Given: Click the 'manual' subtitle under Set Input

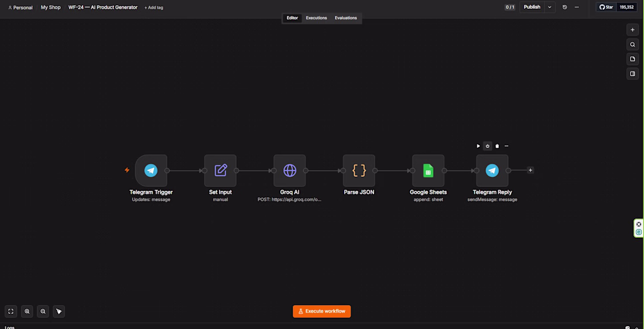Looking at the screenshot, I should click(x=220, y=200).
